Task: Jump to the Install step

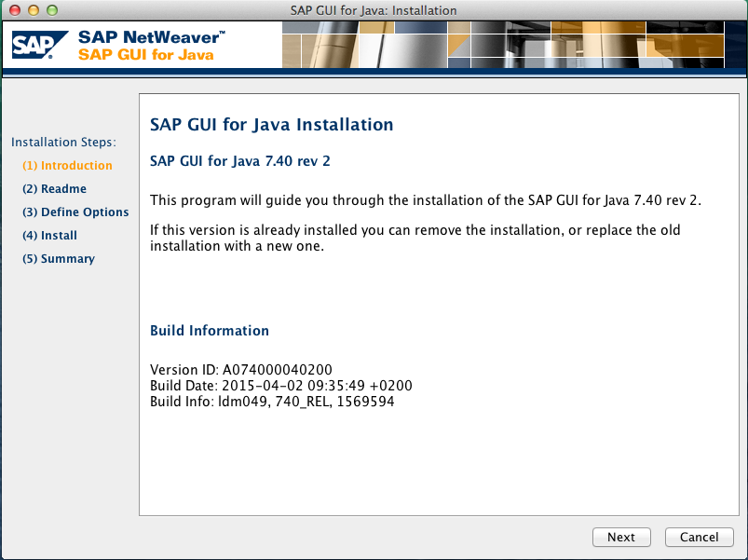Action: tap(49, 236)
